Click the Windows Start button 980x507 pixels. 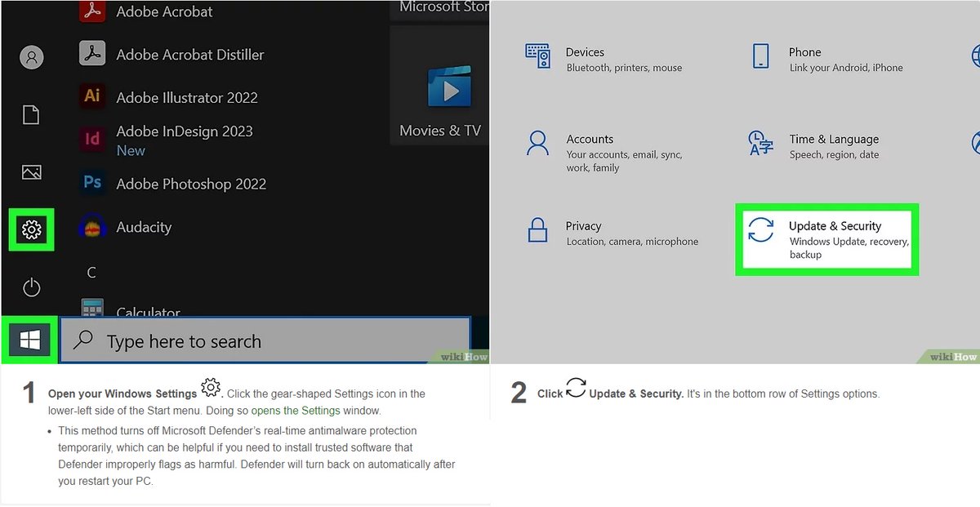[29, 340]
